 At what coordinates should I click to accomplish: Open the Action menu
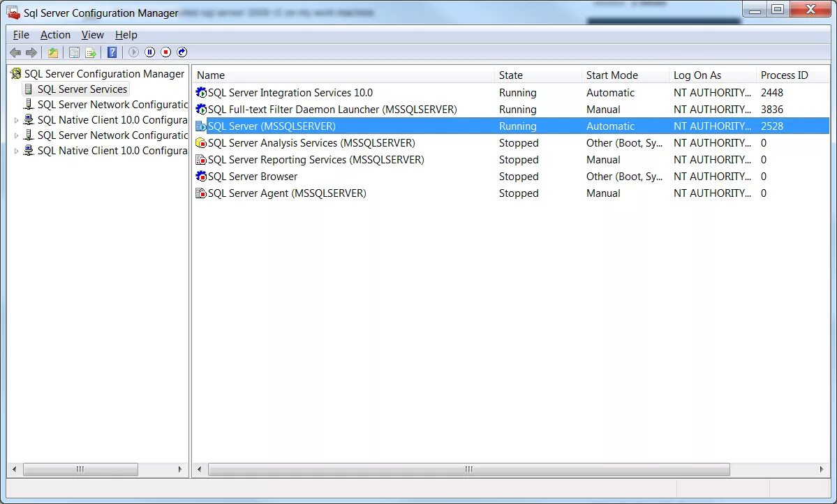(x=56, y=35)
